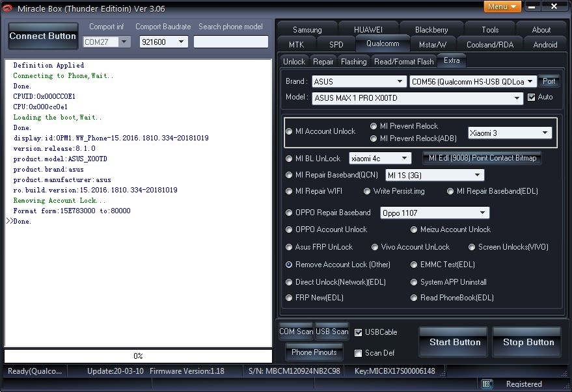Open the MI 1S (3G) dropdown
Screen dimensions: 572x392
click(x=435, y=176)
